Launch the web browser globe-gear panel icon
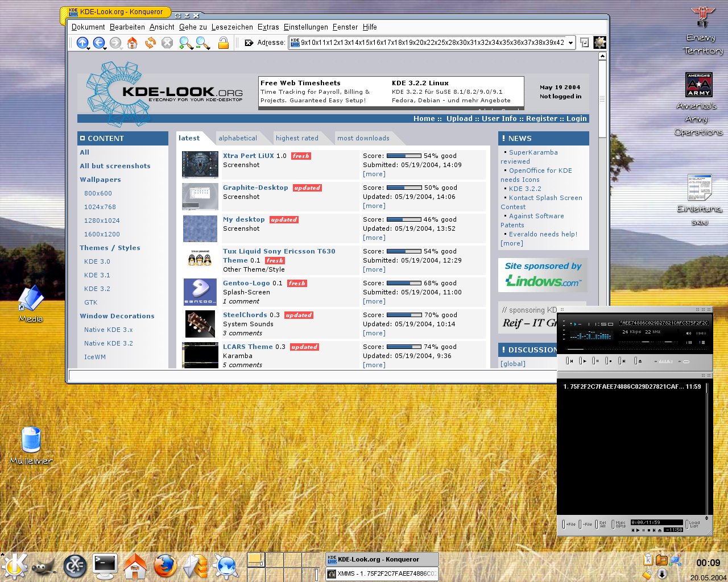The image size is (728, 582). [x=225, y=566]
